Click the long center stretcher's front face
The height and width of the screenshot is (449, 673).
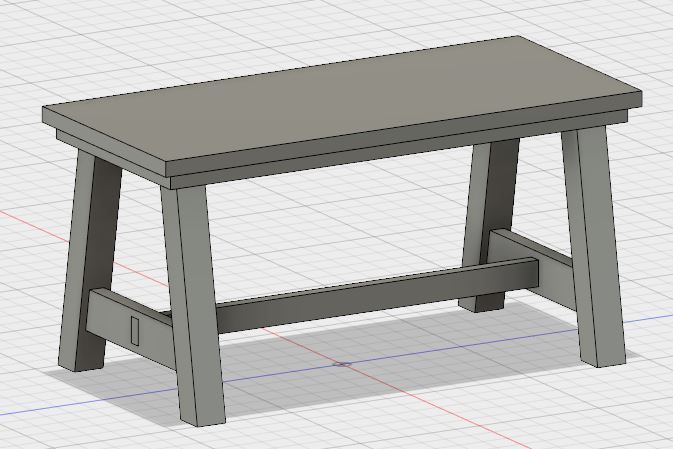click(x=380, y=297)
